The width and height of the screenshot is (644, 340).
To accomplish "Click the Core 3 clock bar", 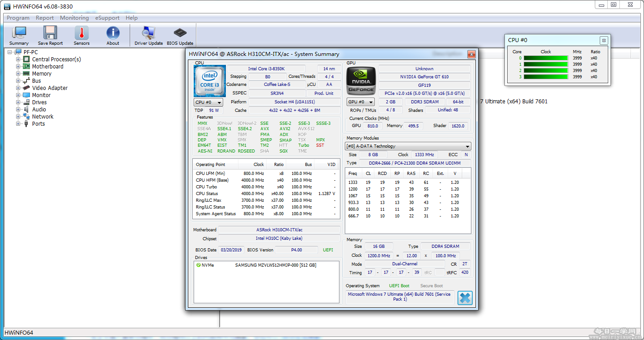I will click(x=546, y=76).
